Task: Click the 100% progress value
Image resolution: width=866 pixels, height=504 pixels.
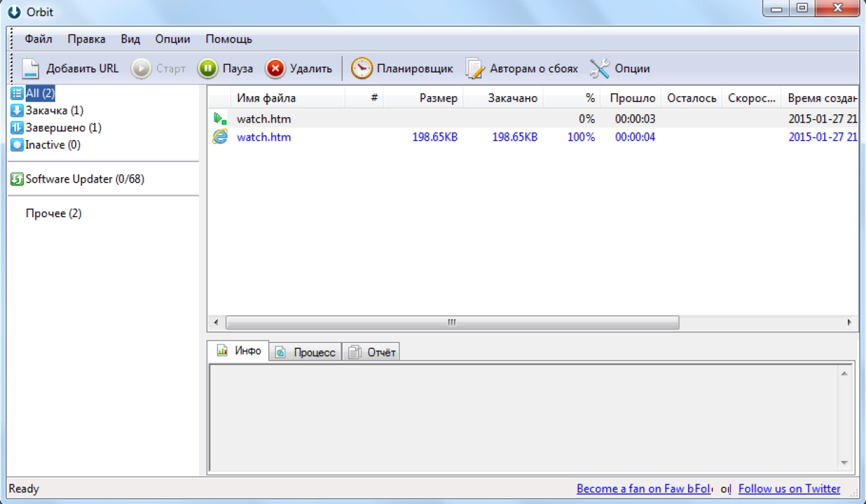Action: tap(581, 137)
